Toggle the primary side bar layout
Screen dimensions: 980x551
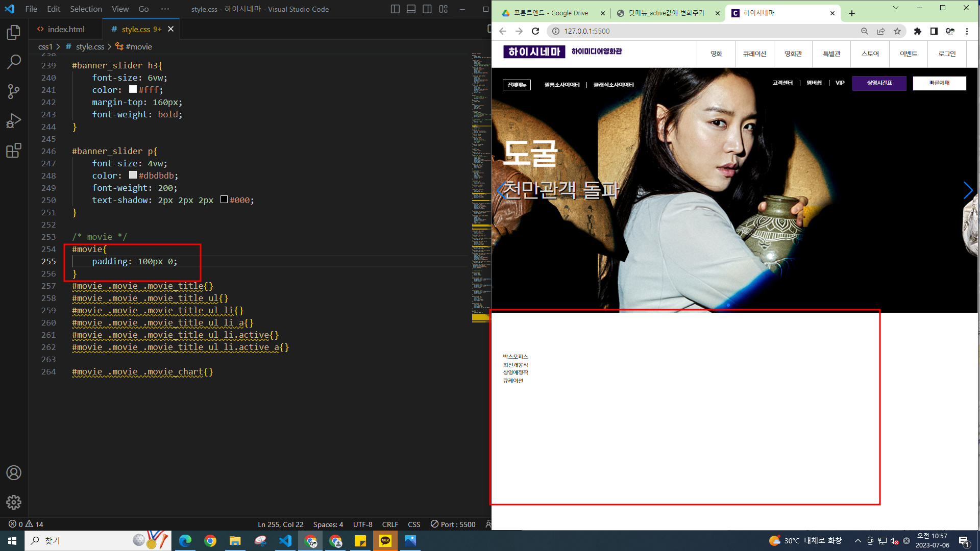pyautogui.click(x=395, y=9)
